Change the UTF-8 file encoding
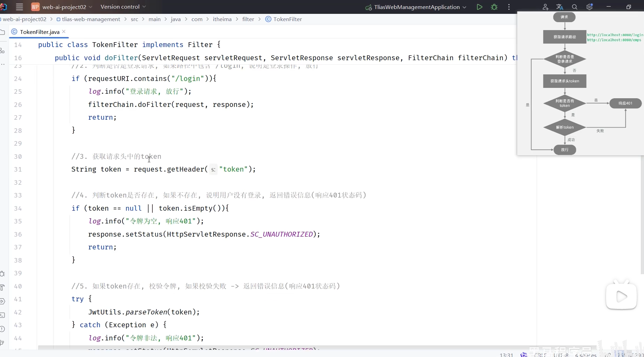Image resolution: width=644 pixels, height=357 pixels. pyautogui.click(x=561, y=355)
